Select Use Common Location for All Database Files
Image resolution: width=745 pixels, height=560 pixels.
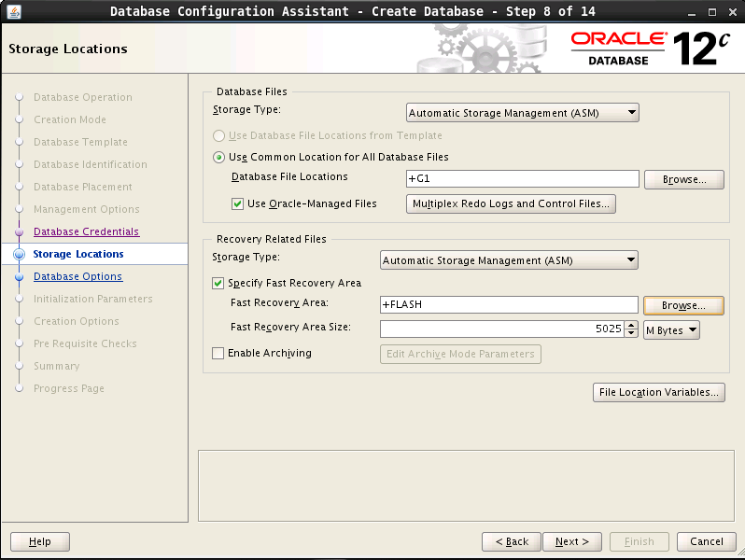click(x=220, y=158)
